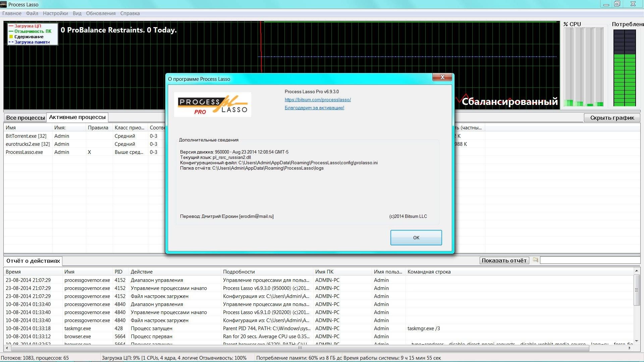Click the Скрыть график button
This screenshot has width=644, height=362.
(x=612, y=118)
